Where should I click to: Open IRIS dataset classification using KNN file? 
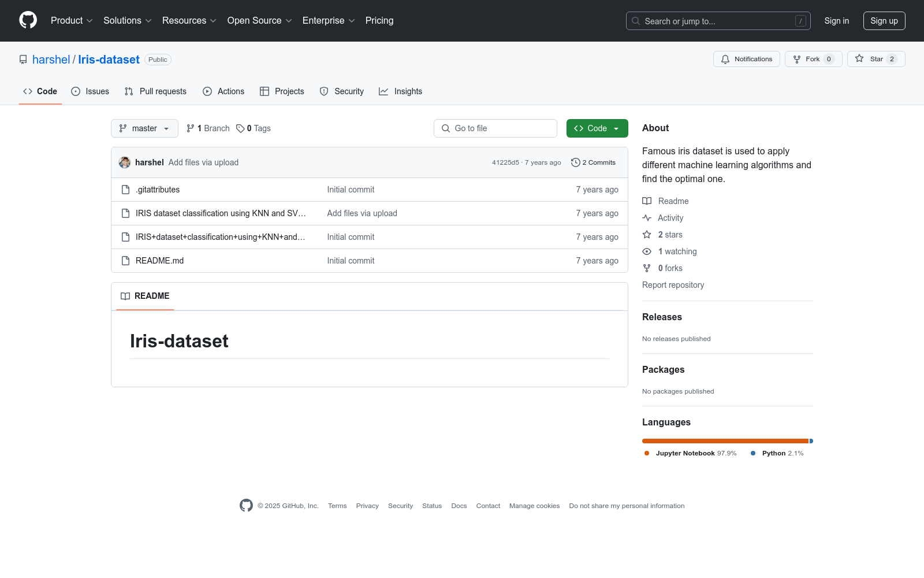221,213
